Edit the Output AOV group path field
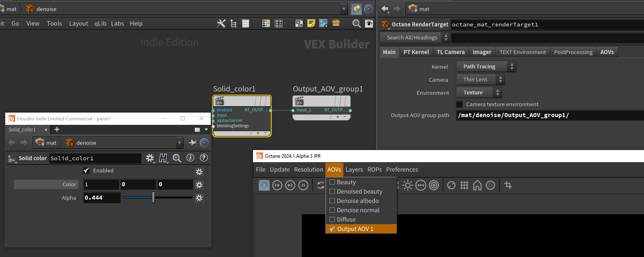Image resolution: width=644 pixels, height=257 pixels. pos(550,115)
